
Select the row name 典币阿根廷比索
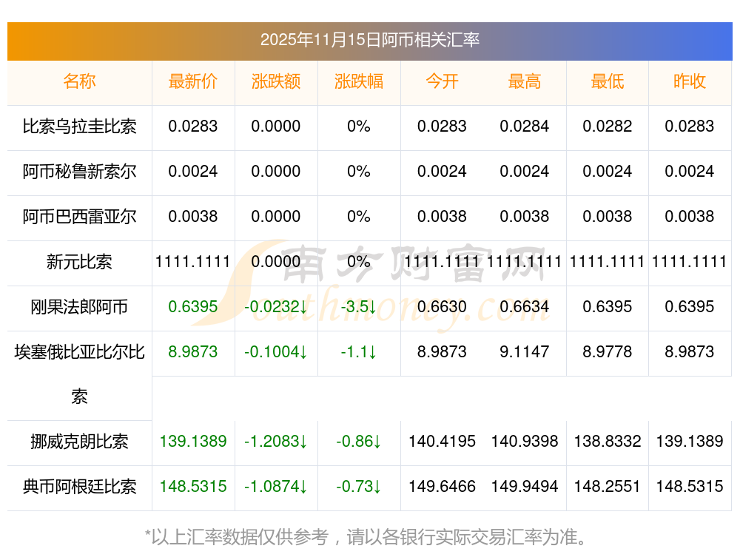pos(79,487)
